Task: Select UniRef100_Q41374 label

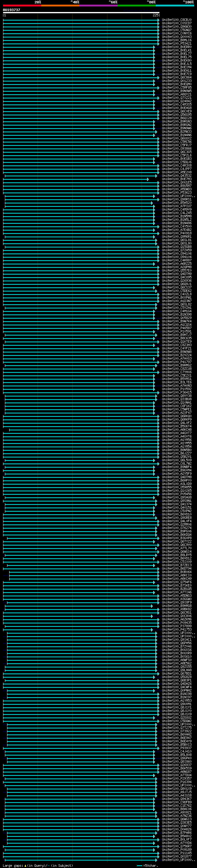Action: click(177, 504)
